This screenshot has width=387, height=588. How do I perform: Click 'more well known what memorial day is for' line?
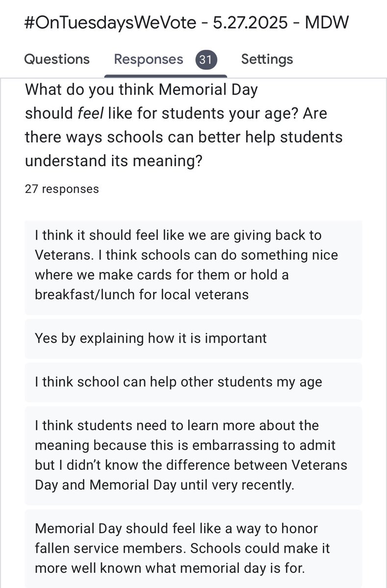click(170, 569)
